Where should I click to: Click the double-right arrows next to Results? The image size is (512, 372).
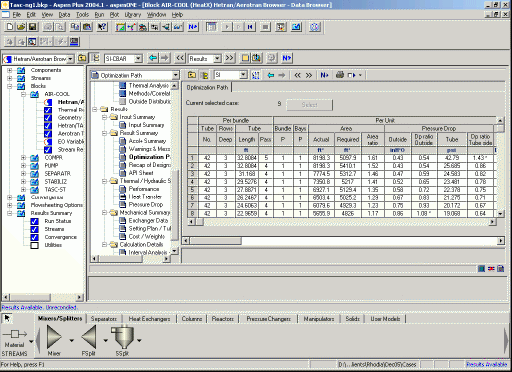click(x=229, y=58)
